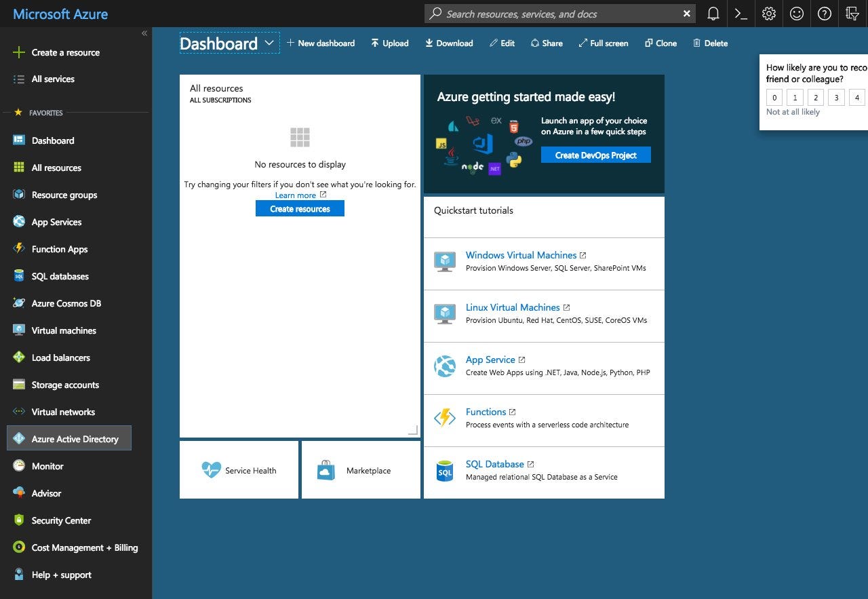Clone the dashboard

pyautogui.click(x=660, y=43)
